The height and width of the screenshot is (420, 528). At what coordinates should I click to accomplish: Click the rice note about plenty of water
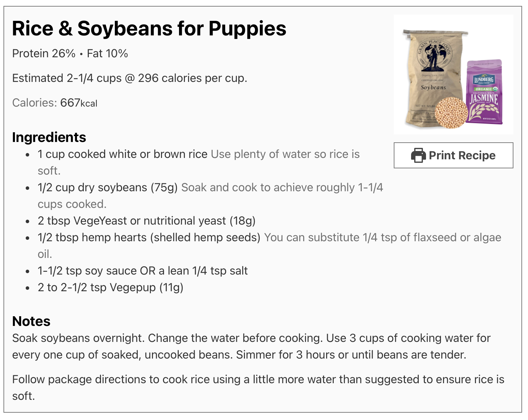(x=285, y=154)
